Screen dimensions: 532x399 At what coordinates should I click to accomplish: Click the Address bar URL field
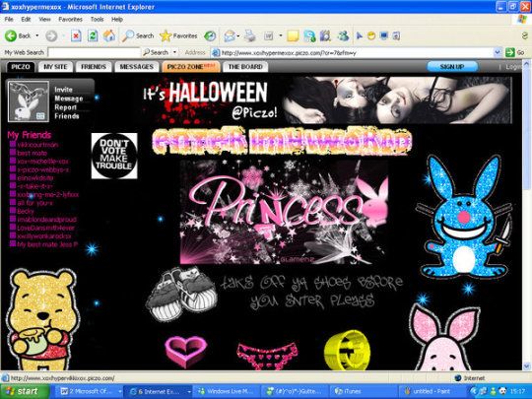(x=357, y=52)
